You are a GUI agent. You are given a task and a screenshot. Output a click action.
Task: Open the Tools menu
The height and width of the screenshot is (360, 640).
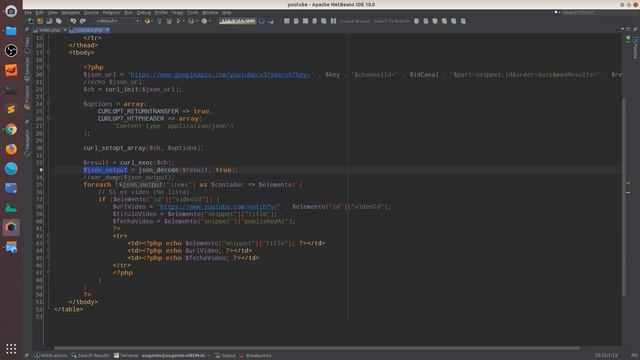point(193,13)
